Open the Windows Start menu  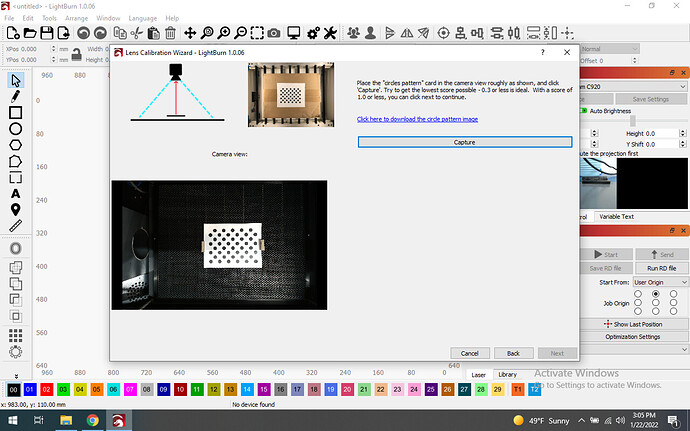click(x=13, y=420)
